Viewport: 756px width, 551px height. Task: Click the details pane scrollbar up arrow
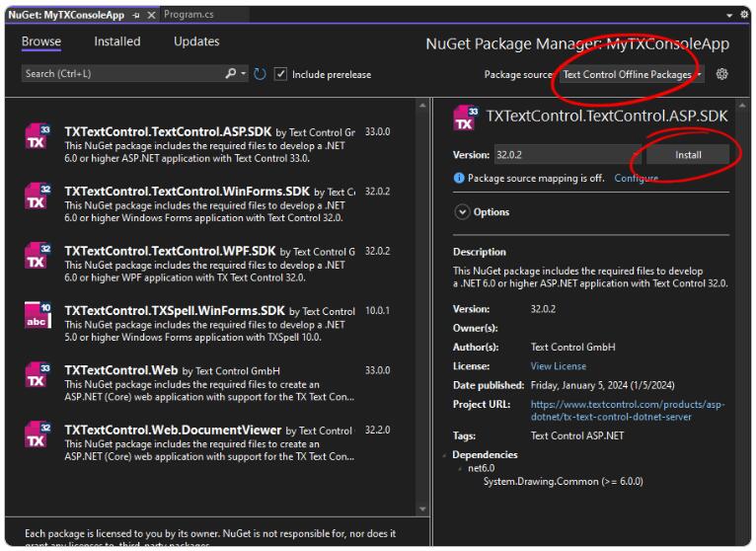click(x=742, y=106)
